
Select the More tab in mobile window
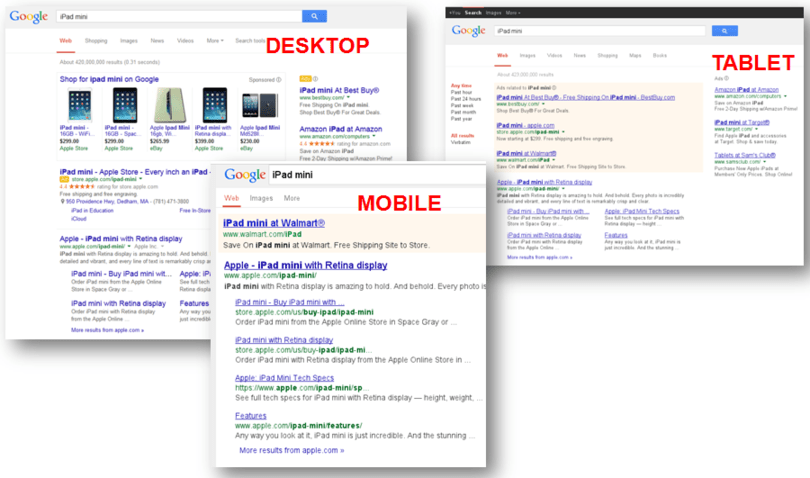(x=291, y=198)
